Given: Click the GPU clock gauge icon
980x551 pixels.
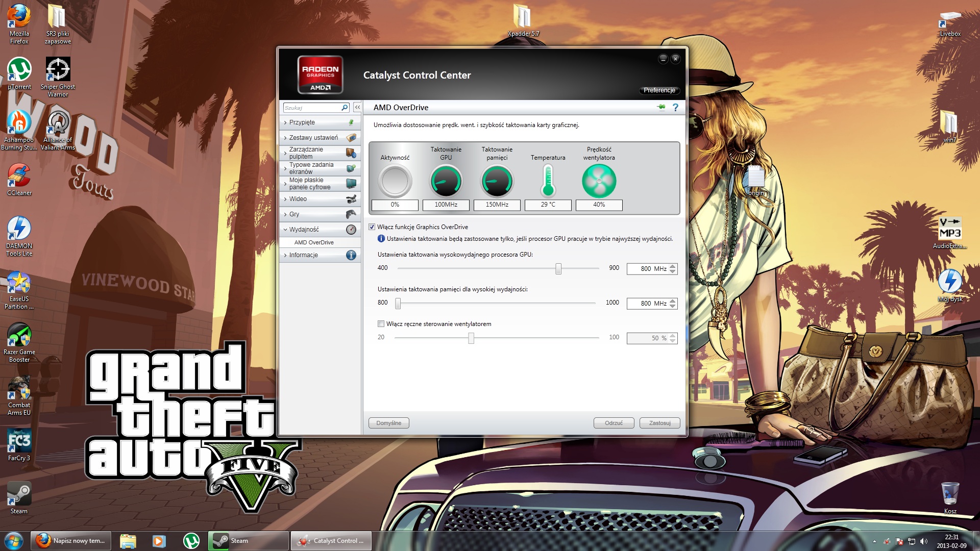Looking at the screenshot, I should pos(446,182).
